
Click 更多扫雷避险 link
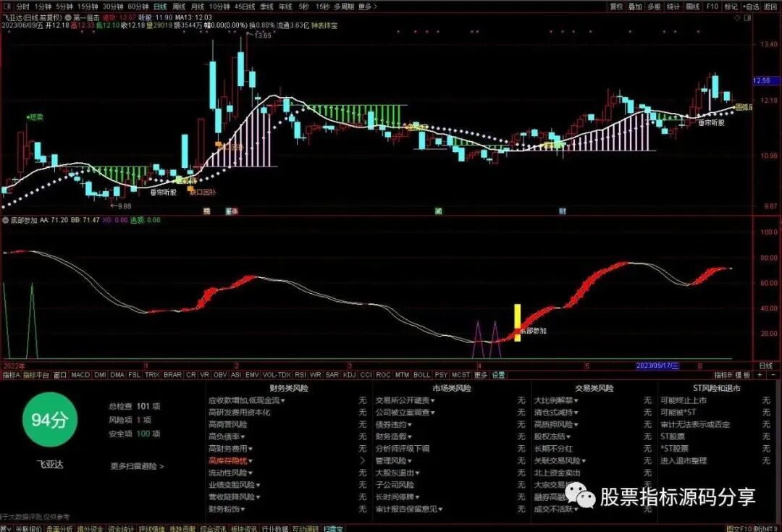click(137, 467)
